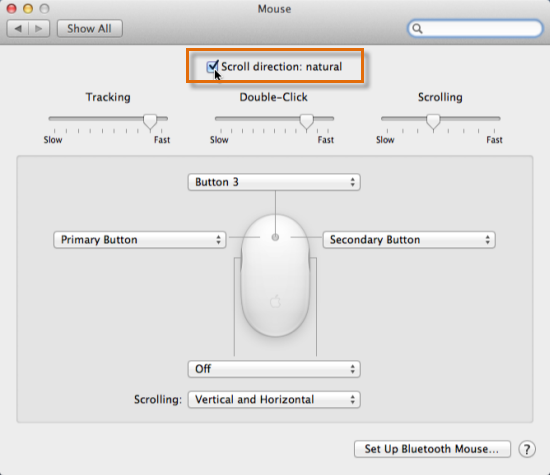Image resolution: width=550 pixels, height=475 pixels.
Task: Go back with the left arrow button
Action: [x=18, y=28]
